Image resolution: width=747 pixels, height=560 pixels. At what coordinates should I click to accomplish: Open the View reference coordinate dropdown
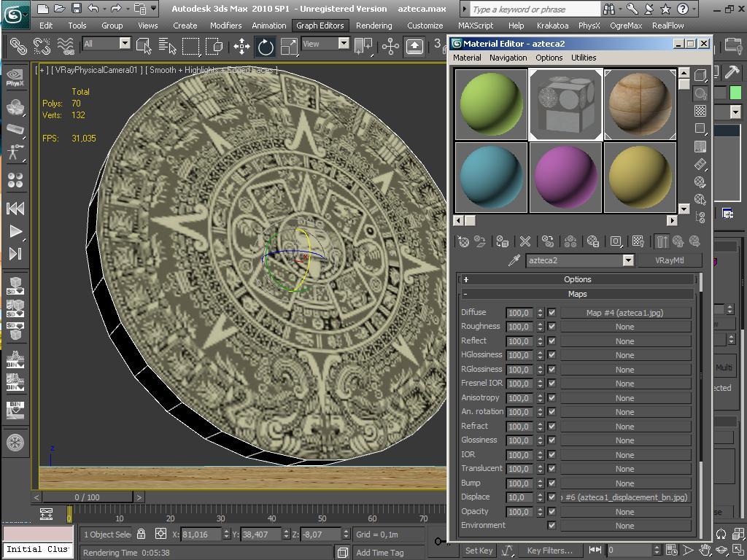(343, 44)
